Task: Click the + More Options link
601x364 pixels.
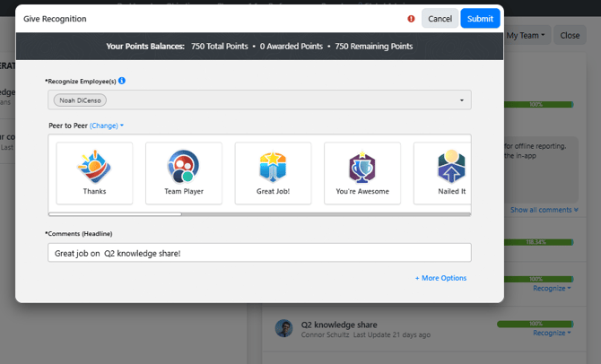Action: [x=440, y=278]
